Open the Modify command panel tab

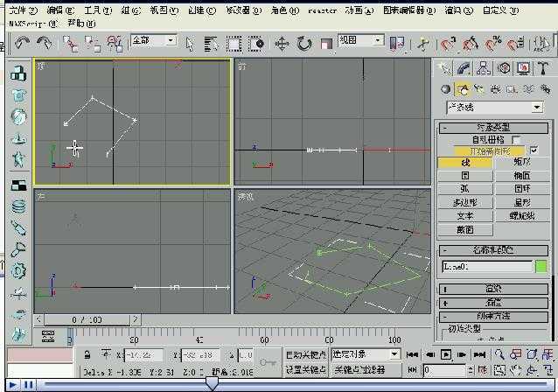pyautogui.click(x=464, y=68)
